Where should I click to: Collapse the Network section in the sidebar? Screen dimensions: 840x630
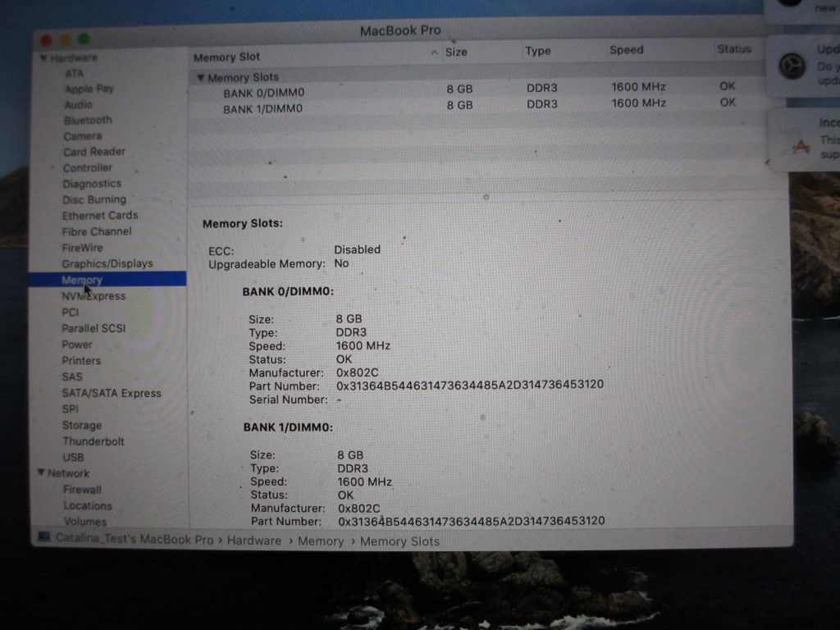point(41,472)
